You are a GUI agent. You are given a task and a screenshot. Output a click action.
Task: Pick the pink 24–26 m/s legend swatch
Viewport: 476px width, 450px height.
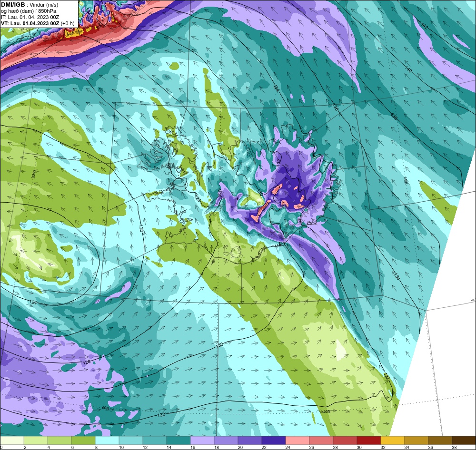tap(297, 440)
